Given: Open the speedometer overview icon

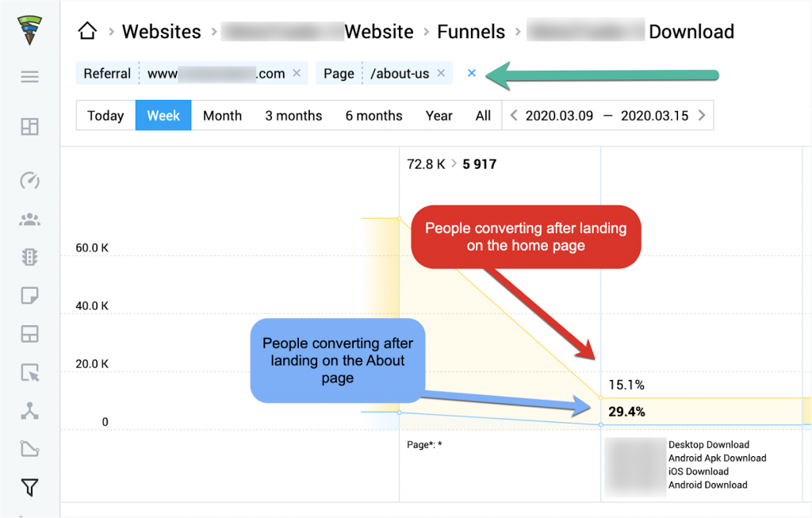Looking at the screenshot, I should coord(29,180).
